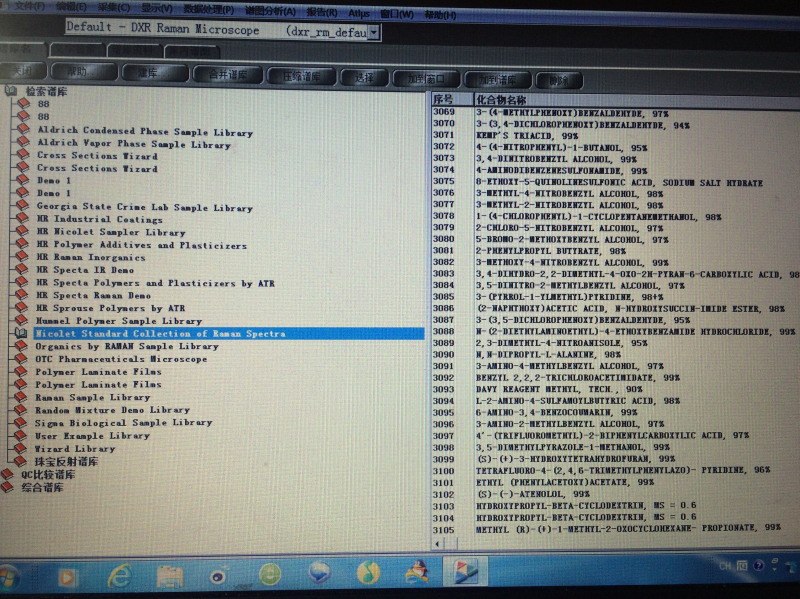Viewport: 800px width, 599px height.
Task: Open the 采集(C) menu
Action: [x=114, y=7]
